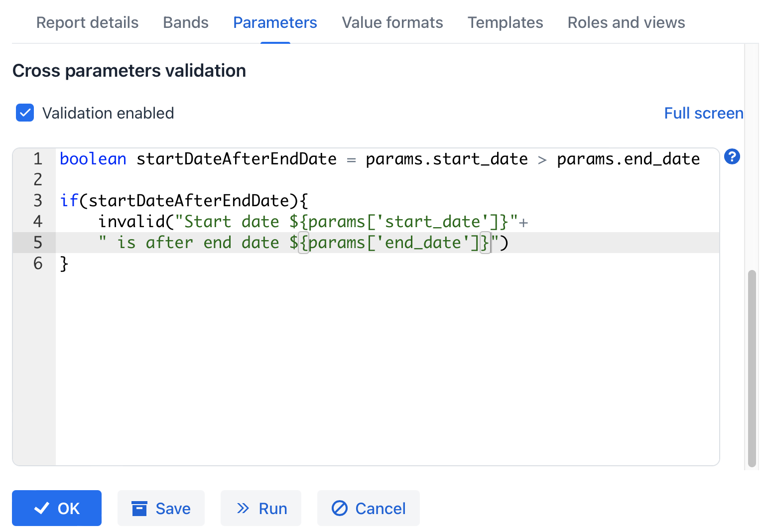
Task: Click the Validation enabled label text
Action: coord(108,113)
